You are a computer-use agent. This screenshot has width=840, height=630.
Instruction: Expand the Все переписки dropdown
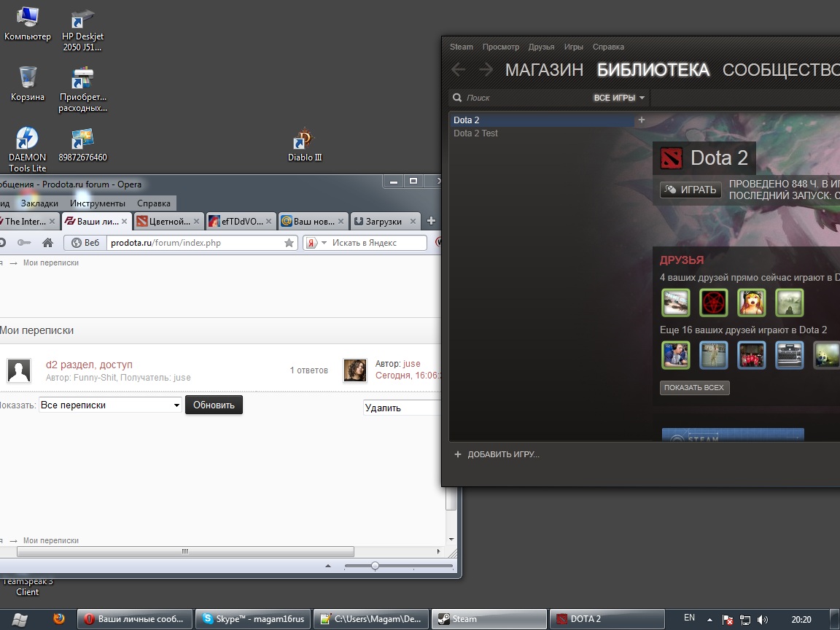tap(110, 405)
